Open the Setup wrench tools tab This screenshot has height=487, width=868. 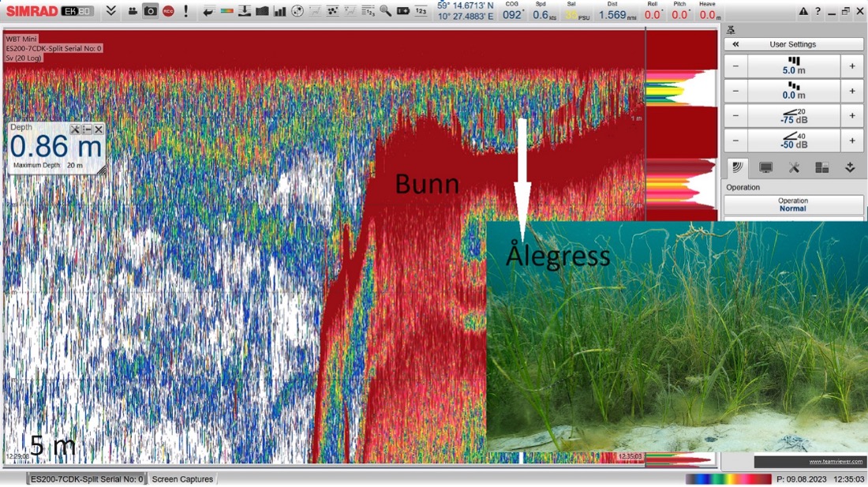[794, 167]
